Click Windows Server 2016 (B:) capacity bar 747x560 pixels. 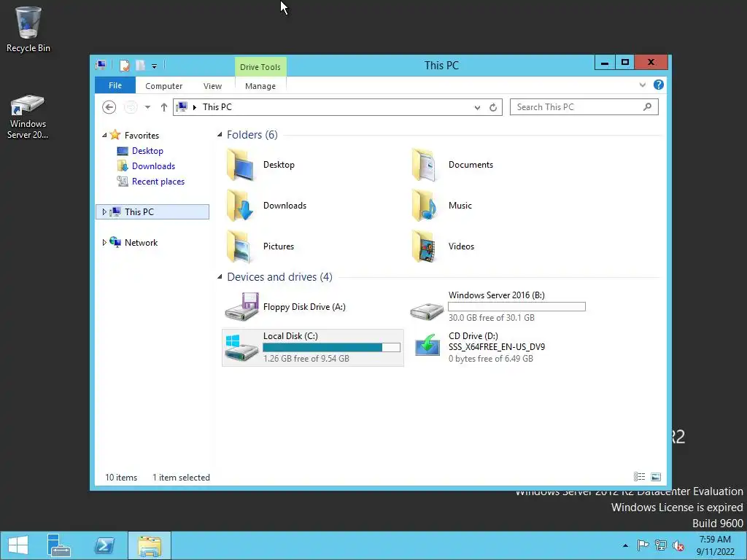click(x=517, y=307)
